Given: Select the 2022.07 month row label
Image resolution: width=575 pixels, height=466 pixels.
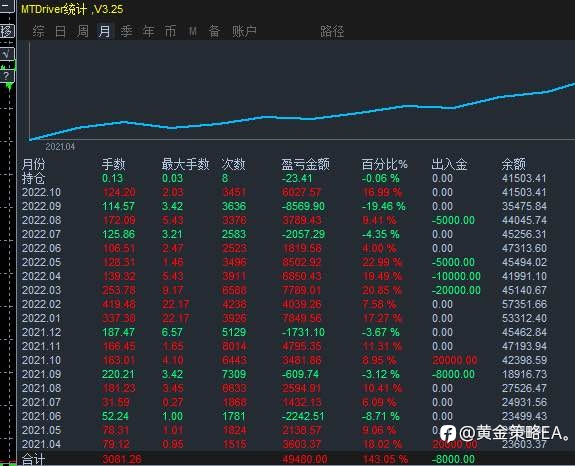Looking at the screenshot, I should click(41, 234).
